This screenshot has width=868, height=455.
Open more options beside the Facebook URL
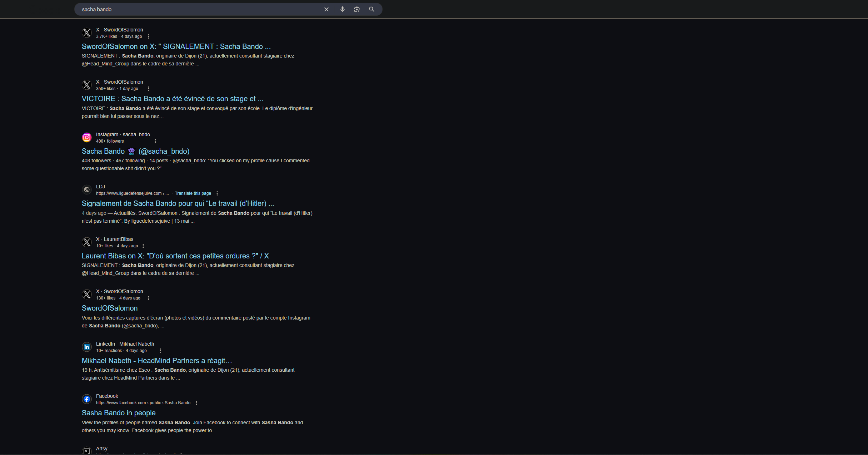pyautogui.click(x=196, y=403)
